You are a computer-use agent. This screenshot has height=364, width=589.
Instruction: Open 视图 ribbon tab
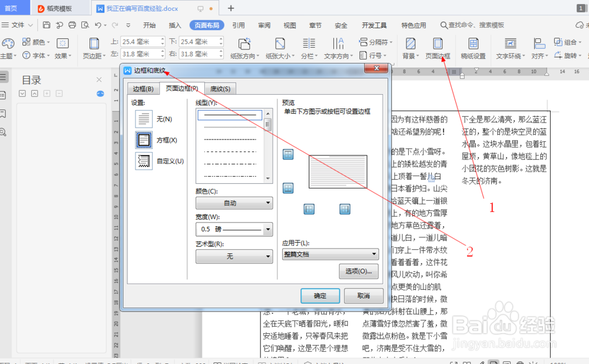click(290, 25)
